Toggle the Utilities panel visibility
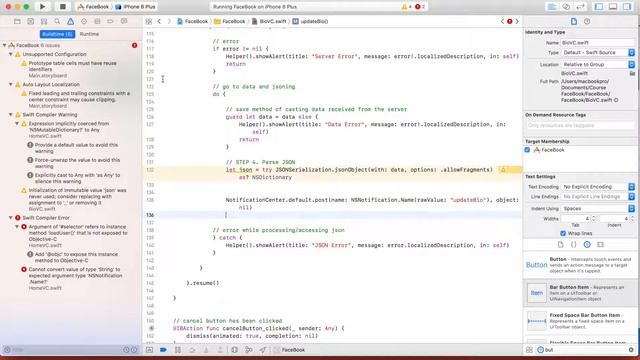The height and width of the screenshot is (360, 640). click(627, 7)
